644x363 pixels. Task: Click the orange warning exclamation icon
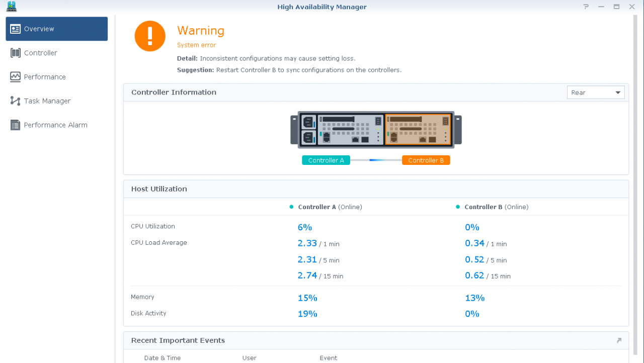[x=150, y=36]
